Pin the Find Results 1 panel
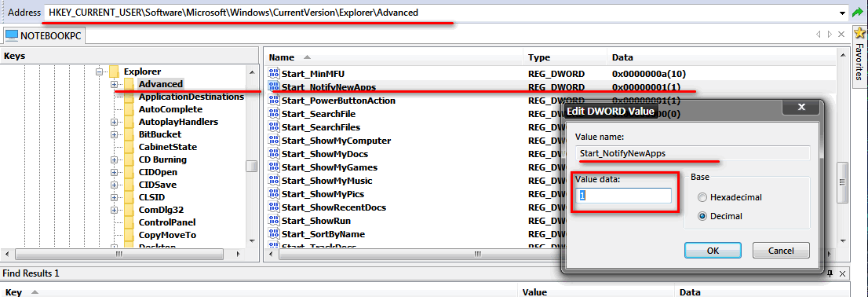 (x=830, y=273)
